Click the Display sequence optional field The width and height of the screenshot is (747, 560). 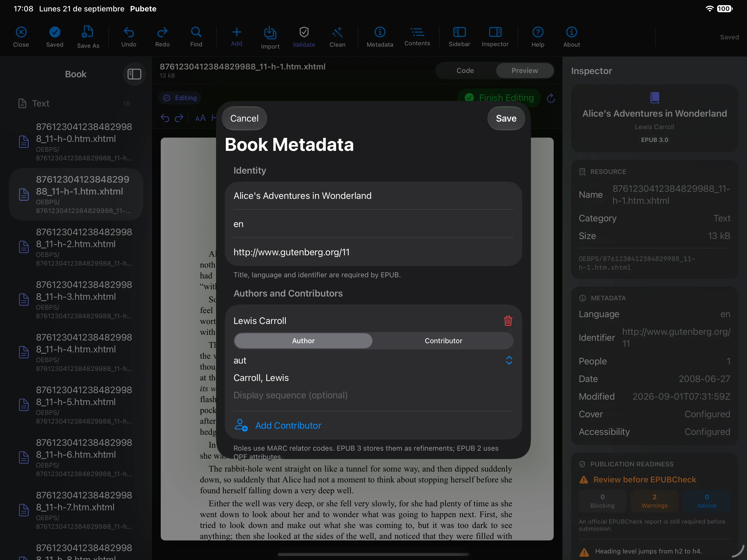(x=373, y=395)
